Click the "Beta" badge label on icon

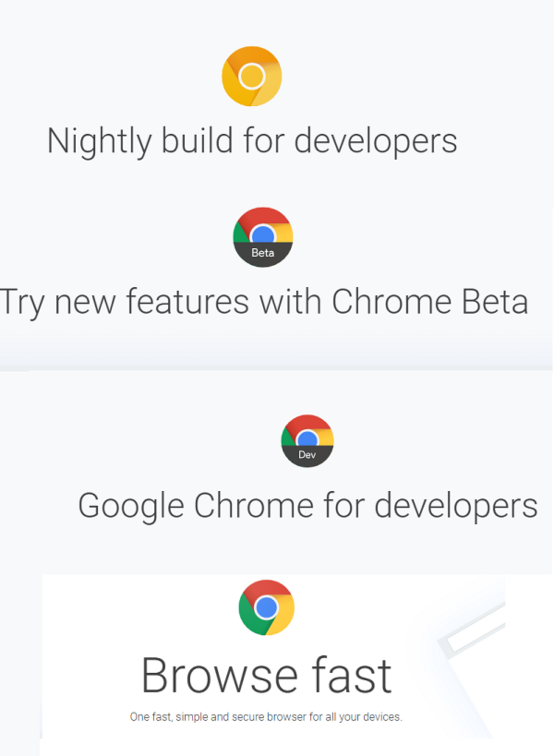coord(263,253)
